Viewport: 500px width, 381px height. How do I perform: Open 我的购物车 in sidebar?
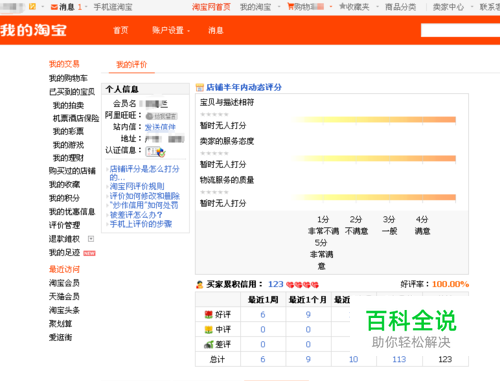point(68,78)
